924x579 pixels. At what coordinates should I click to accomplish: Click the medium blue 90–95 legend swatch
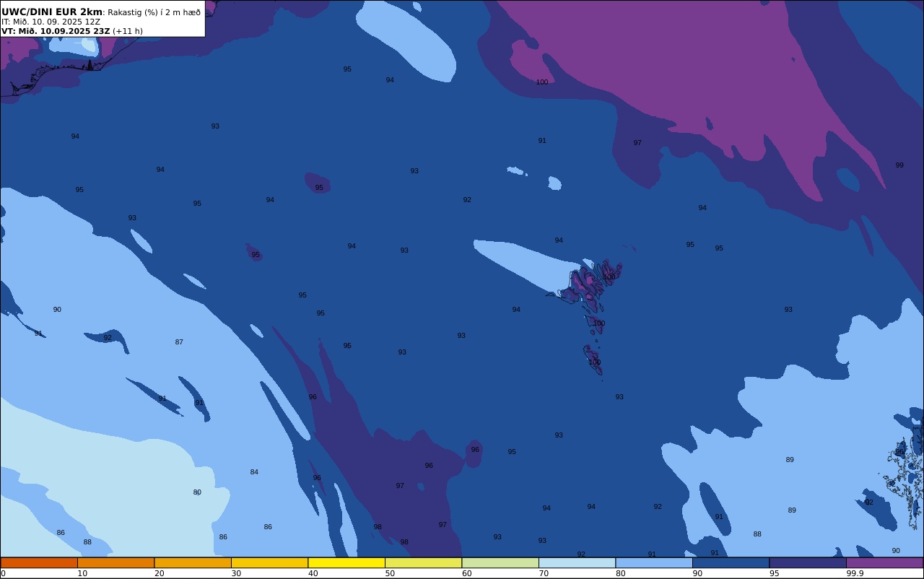[731, 562]
